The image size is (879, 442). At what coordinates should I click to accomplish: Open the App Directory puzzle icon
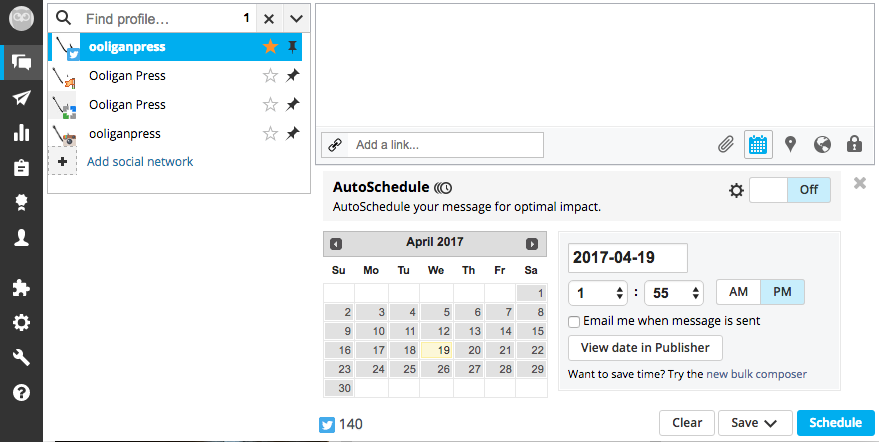[21, 288]
